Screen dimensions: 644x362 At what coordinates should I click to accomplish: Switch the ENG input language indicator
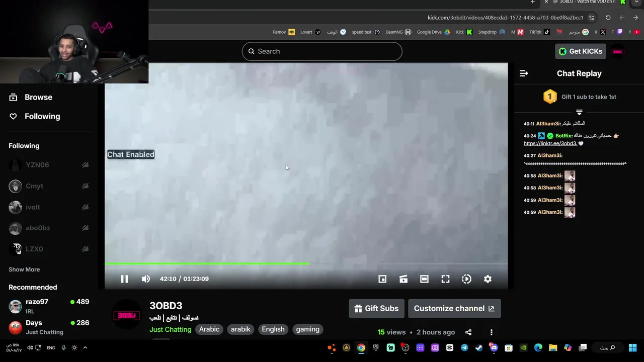tap(51, 348)
